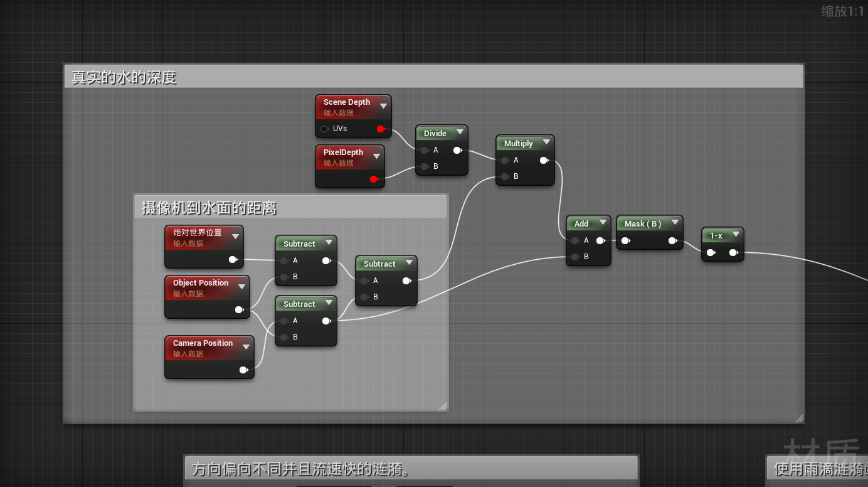Expand the Camera Position node arrow
Viewport: 868px width, 487px height.
click(x=246, y=347)
